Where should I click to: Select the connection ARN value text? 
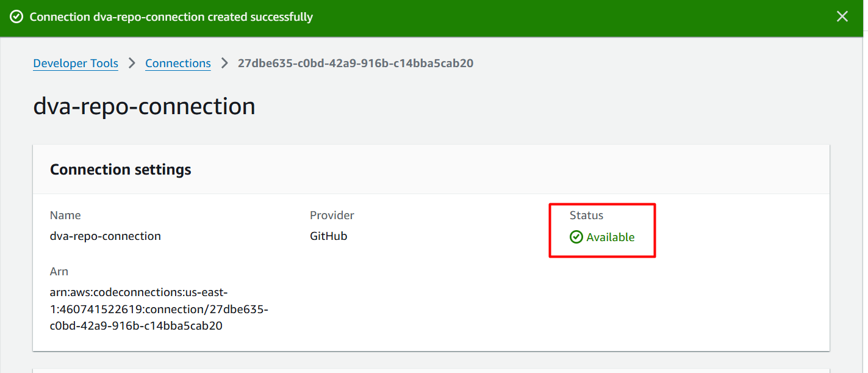point(159,310)
